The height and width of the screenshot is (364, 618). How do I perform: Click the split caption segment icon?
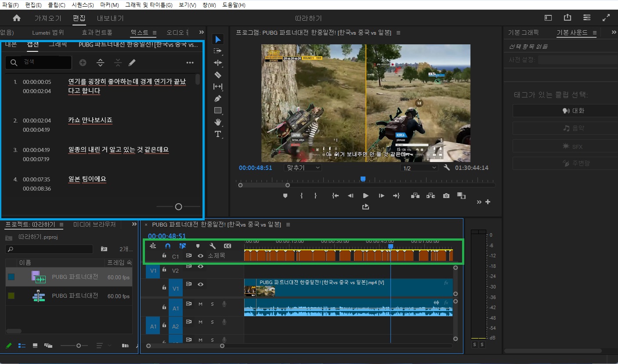coord(100,62)
